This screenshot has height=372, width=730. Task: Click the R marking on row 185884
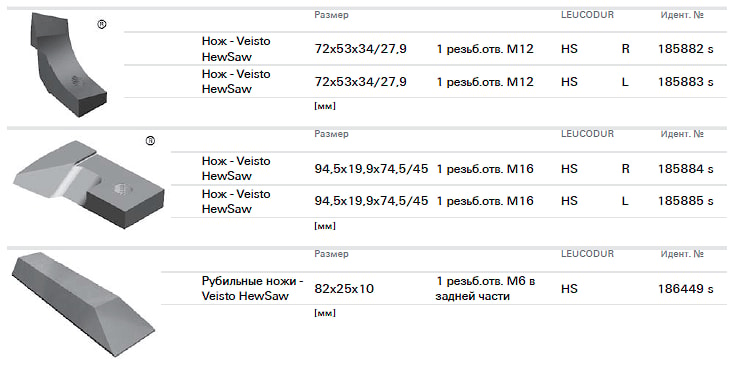(625, 169)
